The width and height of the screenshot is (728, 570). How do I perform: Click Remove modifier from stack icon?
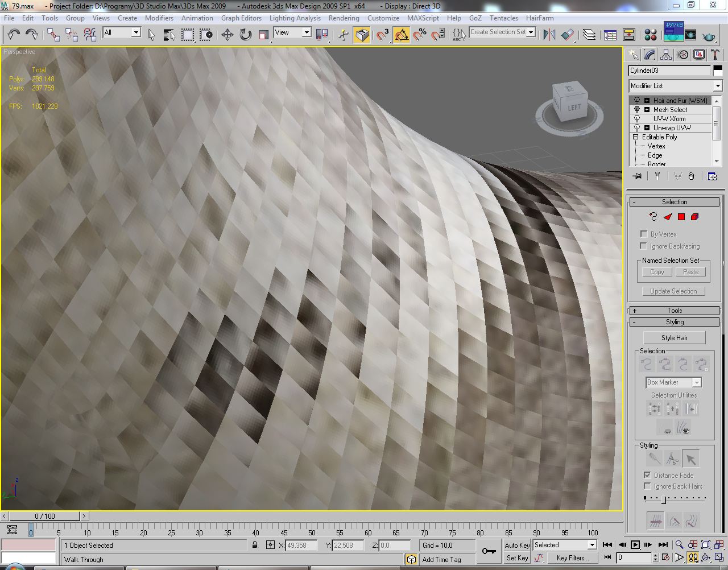(691, 176)
